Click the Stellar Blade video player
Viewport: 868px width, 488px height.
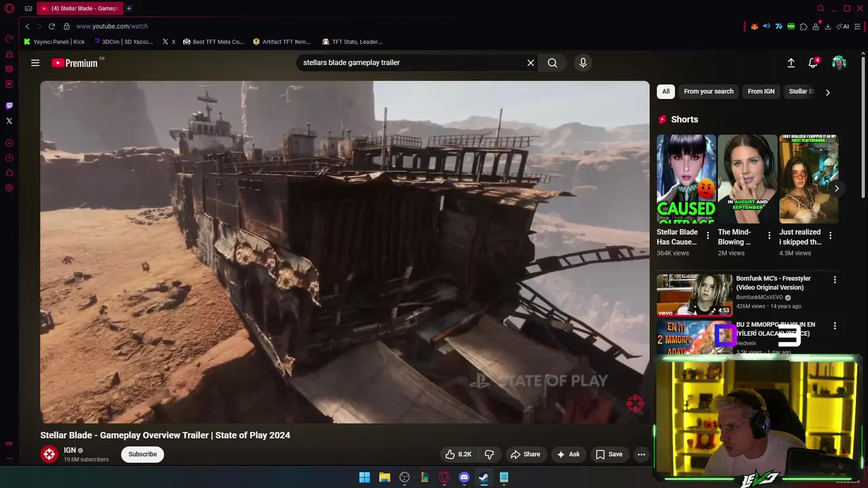pos(344,252)
